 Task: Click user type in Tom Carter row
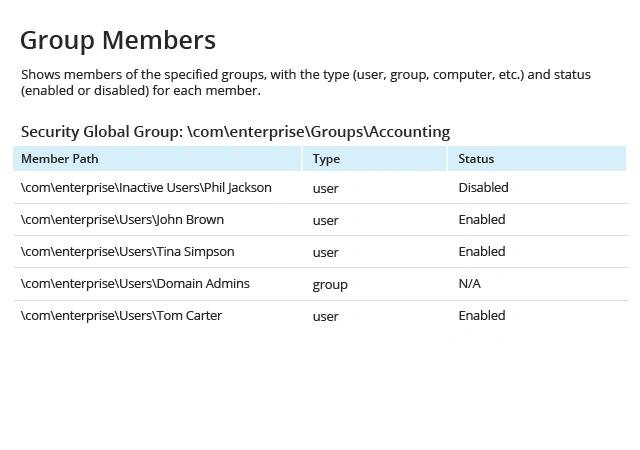(x=325, y=316)
